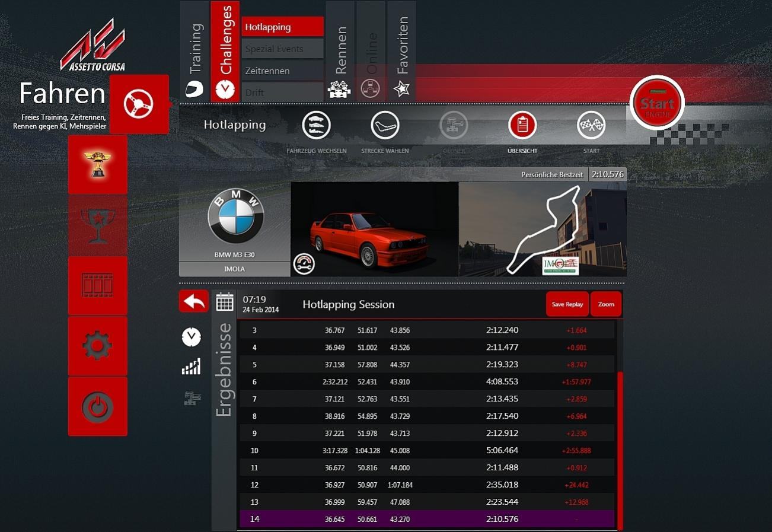The image size is (772, 532).
Task: Select the Spezial Events menu entry
Action: point(282,49)
